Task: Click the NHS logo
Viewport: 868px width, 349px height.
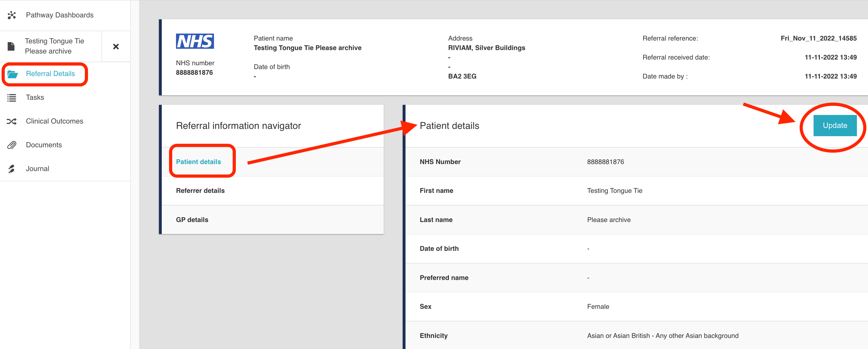Action: (x=195, y=41)
